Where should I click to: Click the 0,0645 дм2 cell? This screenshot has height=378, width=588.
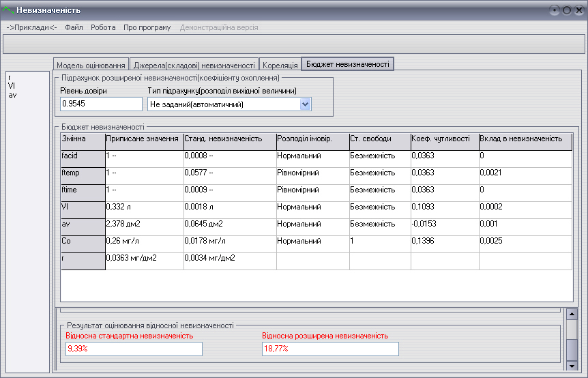(230, 227)
